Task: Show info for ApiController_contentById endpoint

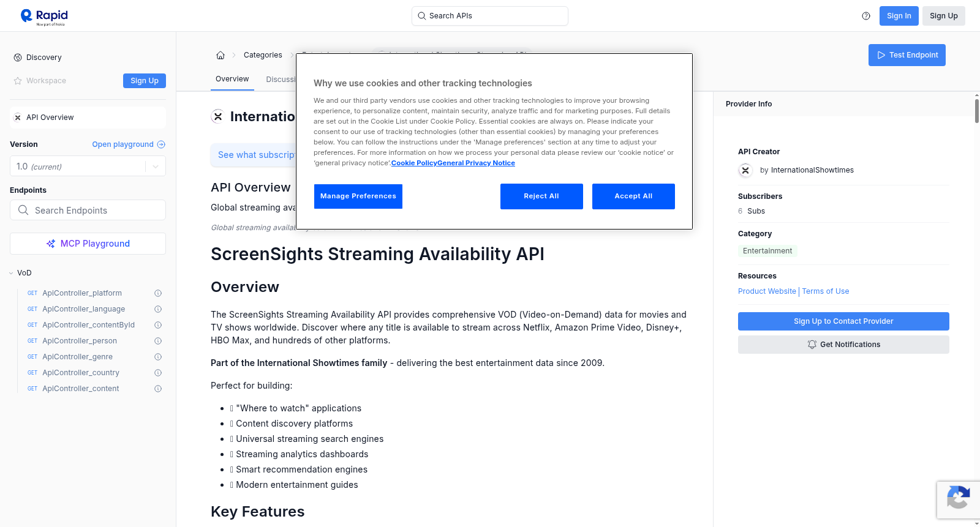Action: [158, 325]
